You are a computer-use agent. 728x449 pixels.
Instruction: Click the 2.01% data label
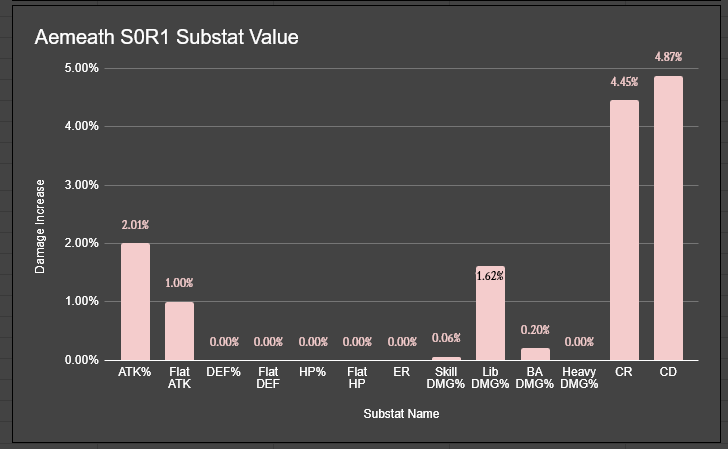135,225
